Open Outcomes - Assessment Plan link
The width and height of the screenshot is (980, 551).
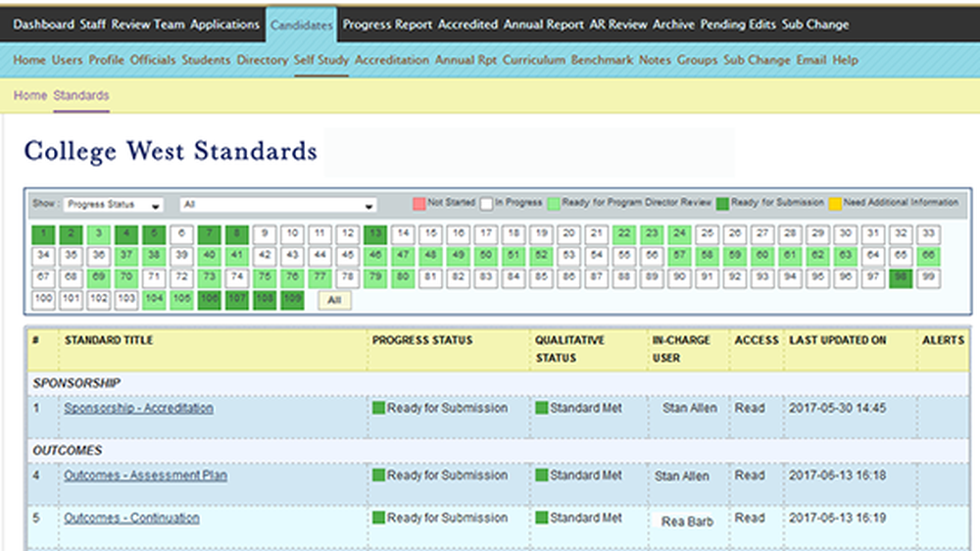pyautogui.click(x=145, y=476)
